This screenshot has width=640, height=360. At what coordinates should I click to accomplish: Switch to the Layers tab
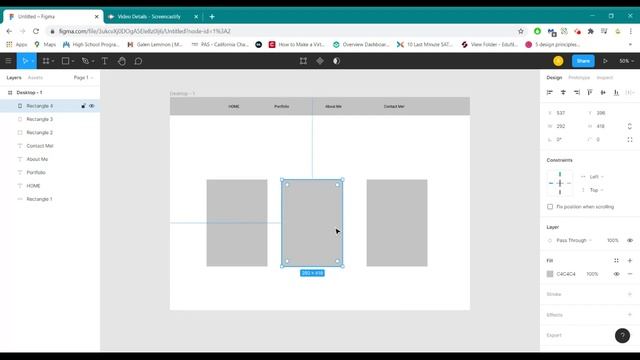14,78
